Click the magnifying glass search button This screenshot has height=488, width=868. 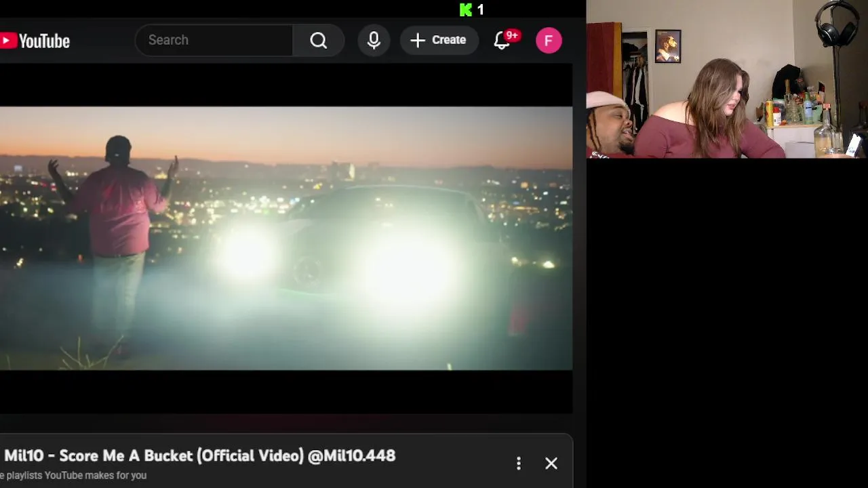coord(319,40)
